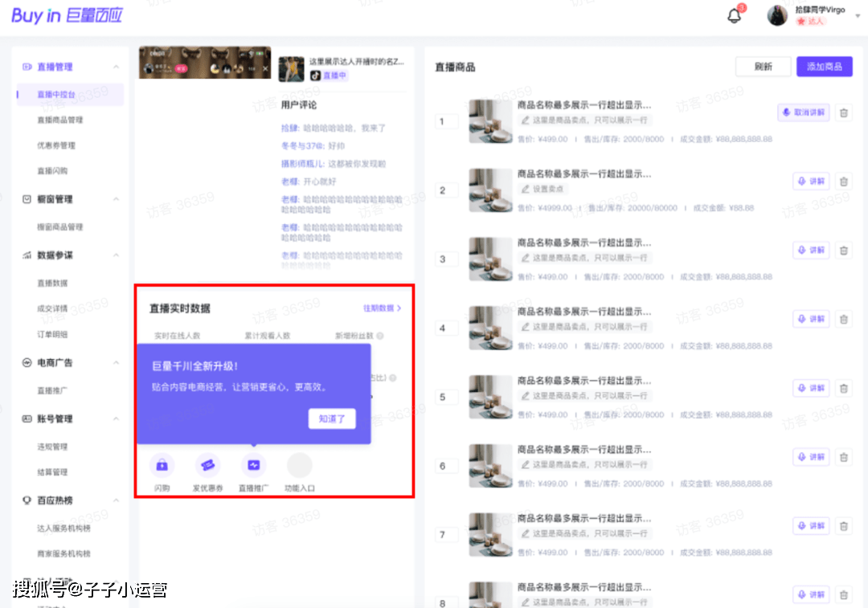Select 直播中控台 in sidebar
This screenshot has width=868, height=608.
70,95
